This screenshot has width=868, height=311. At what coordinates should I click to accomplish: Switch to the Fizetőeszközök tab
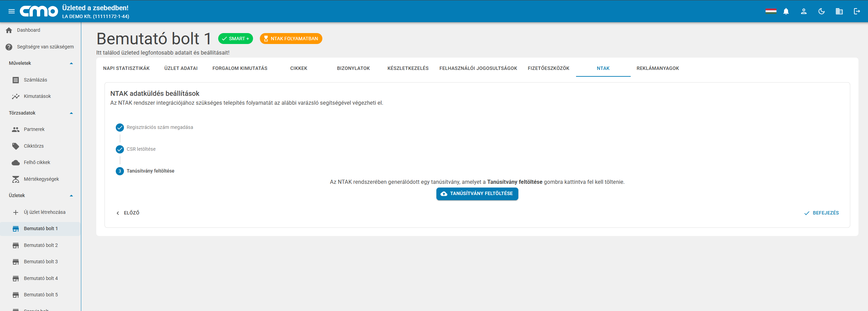[549, 69]
